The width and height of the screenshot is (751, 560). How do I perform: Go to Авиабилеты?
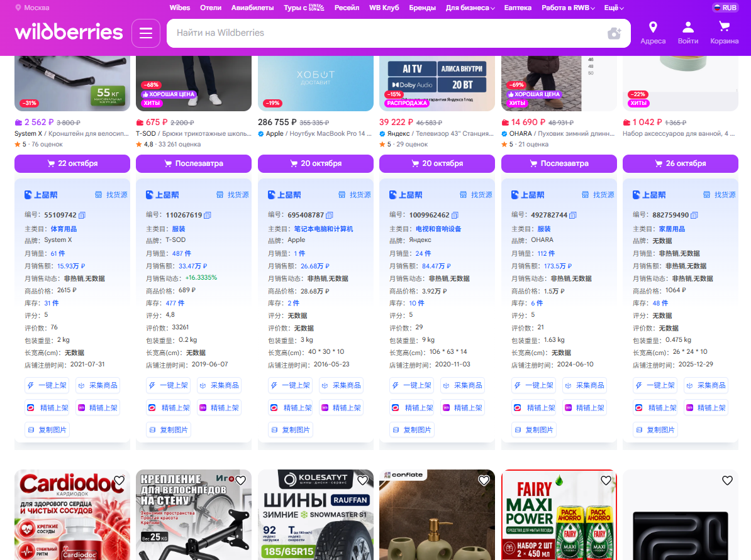252,8
